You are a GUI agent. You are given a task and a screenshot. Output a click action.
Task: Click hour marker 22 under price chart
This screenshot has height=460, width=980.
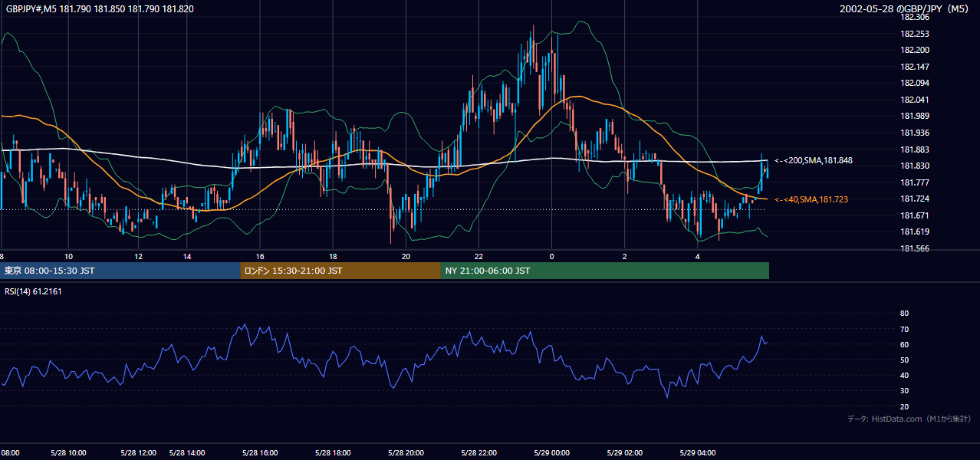478,256
